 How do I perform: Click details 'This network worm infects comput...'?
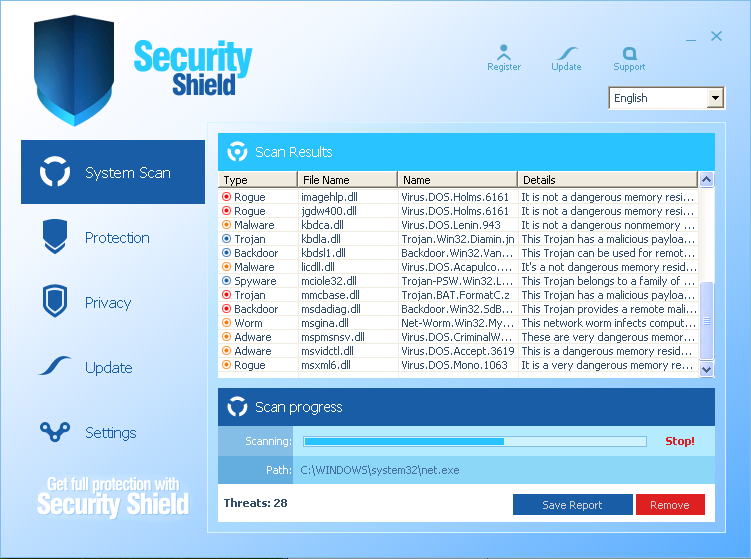point(608,323)
